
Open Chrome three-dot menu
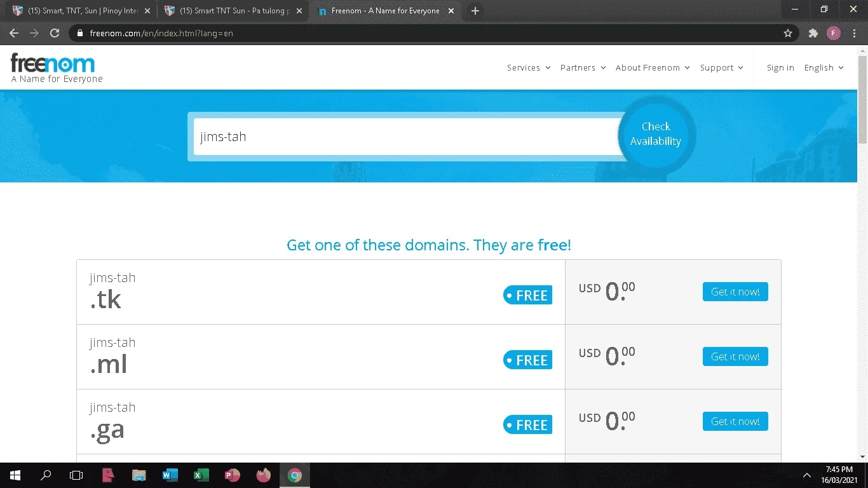[x=854, y=33]
